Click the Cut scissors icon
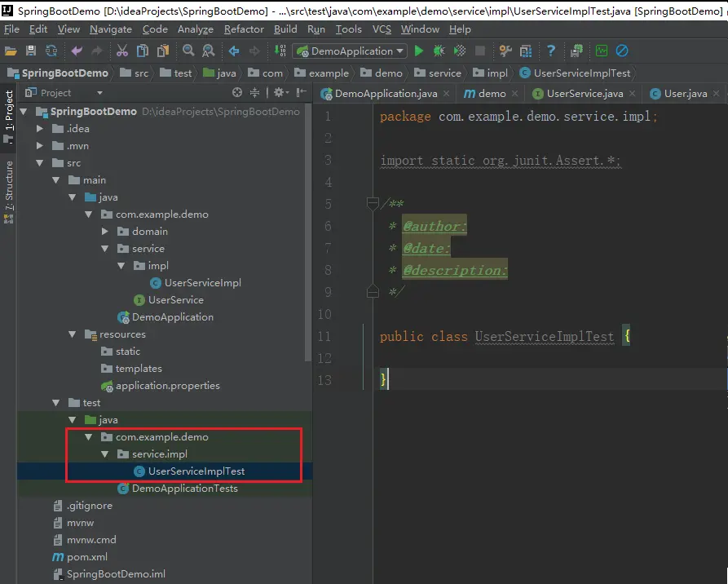Viewport: 728px width, 584px height. [122, 51]
